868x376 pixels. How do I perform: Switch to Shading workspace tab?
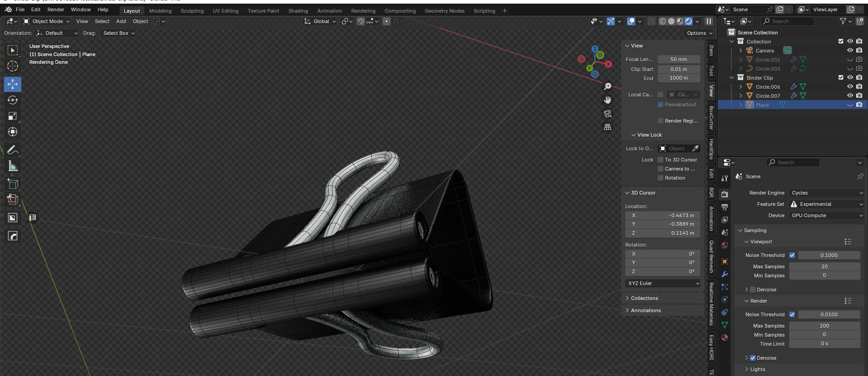(298, 11)
